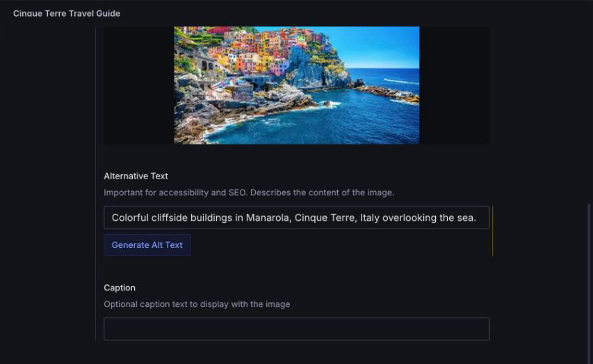This screenshot has width=593, height=364.
Task: Click the Caption label
Action: pyautogui.click(x=120, y=288)
